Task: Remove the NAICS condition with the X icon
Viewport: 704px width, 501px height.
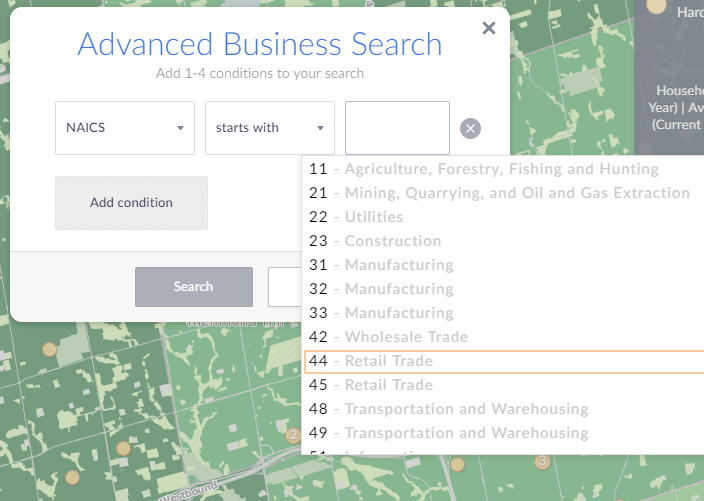Action: [x=470, y=128]
